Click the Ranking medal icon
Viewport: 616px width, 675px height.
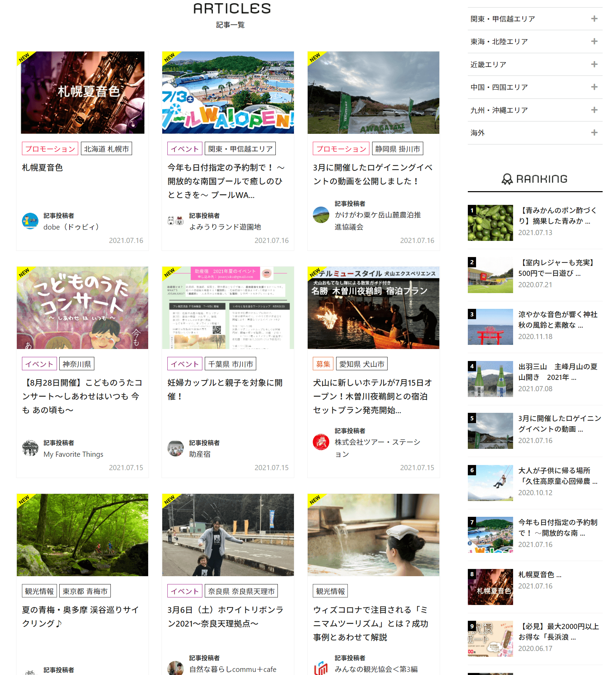pos(507,179)
